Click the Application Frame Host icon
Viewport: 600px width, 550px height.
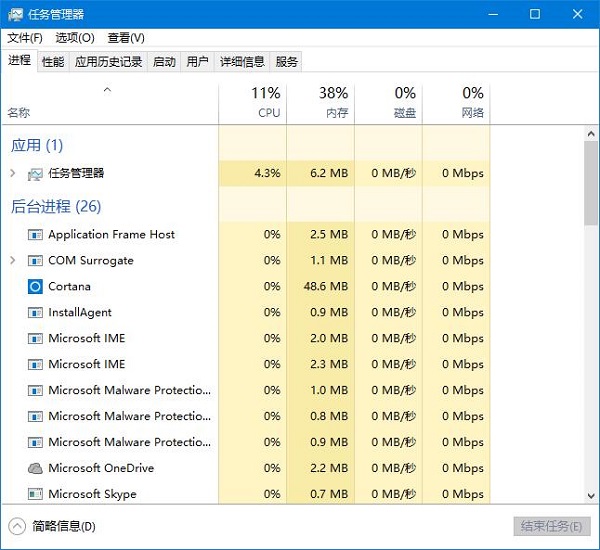pos(35,234)
